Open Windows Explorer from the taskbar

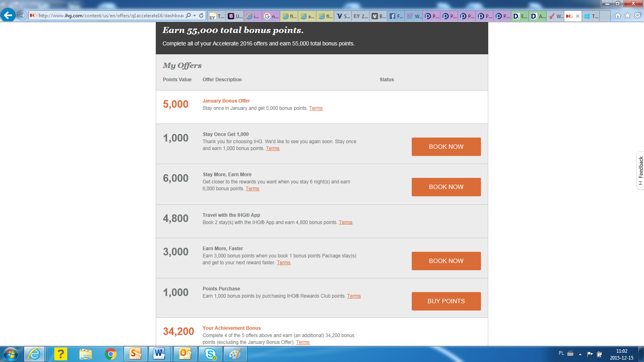point(86,354)
